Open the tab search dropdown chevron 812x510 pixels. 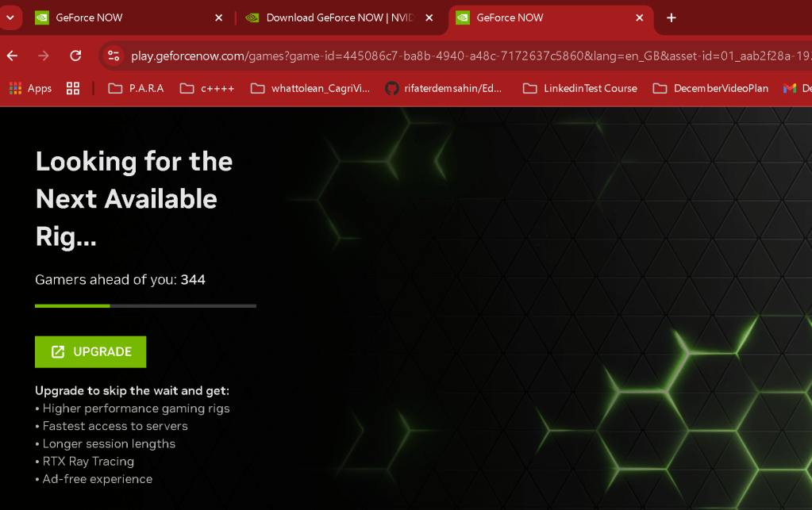pyautogui.click(x=10, y=17)
